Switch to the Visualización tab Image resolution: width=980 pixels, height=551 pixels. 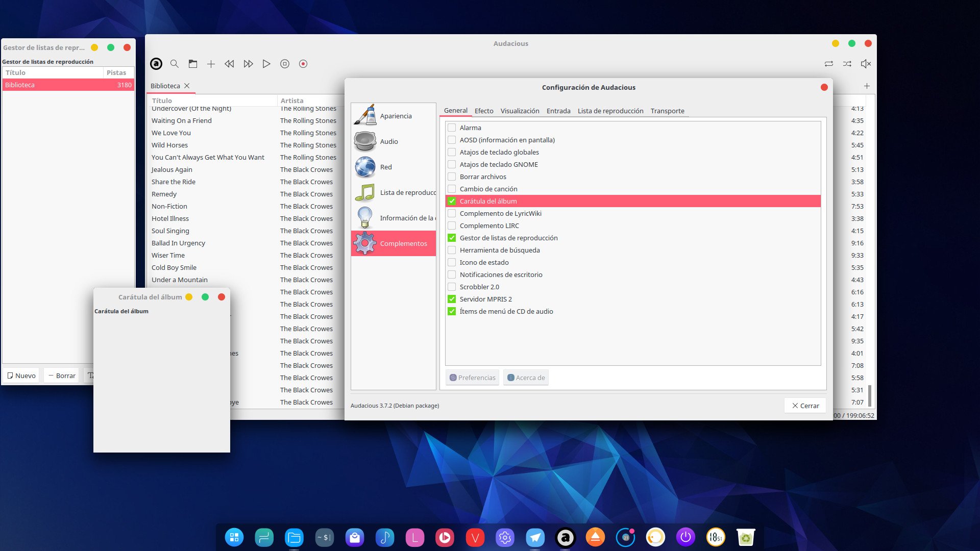click(520, 111)
